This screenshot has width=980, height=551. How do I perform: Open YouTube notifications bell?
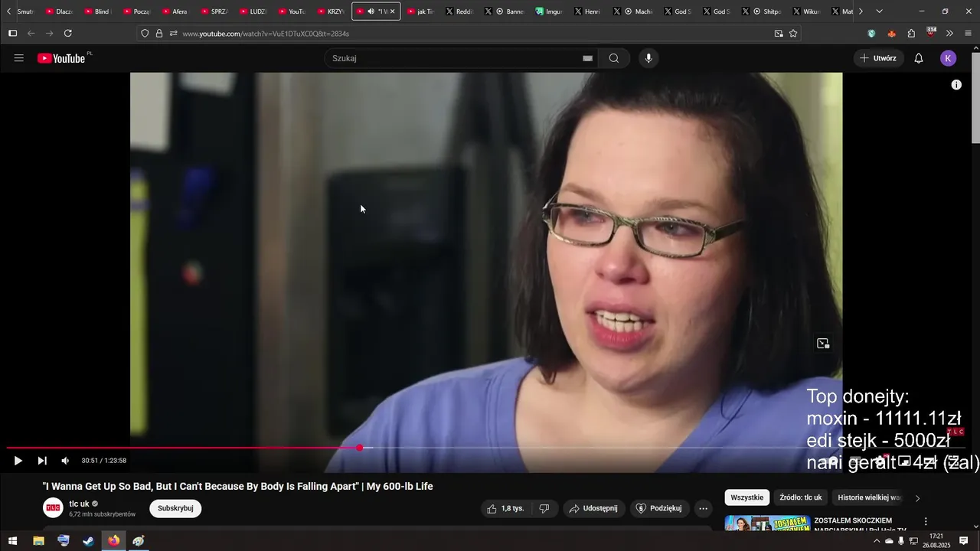coord(919,58)
